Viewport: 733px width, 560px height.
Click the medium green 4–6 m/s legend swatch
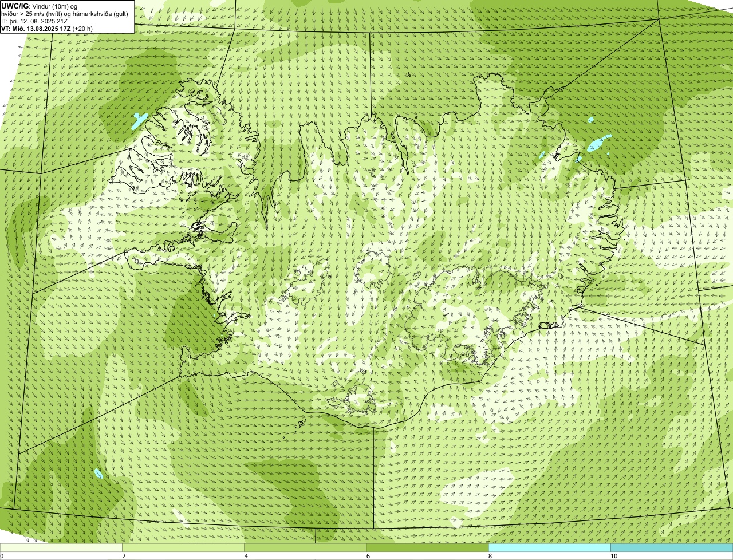(305, 547)
